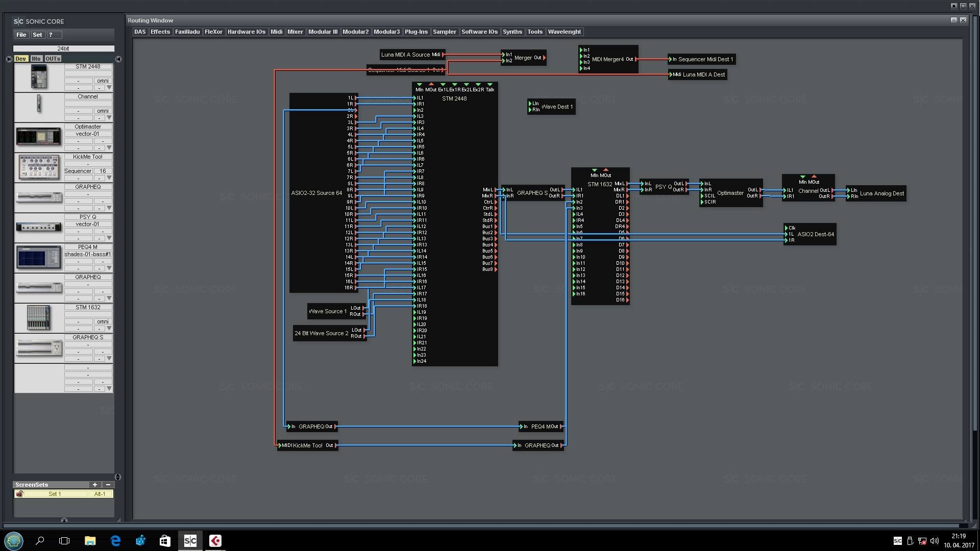The height and width of the screenshot is (551, 980).
Task: Open the GRAPHEQ S device thumbnail
Action: click(x=39, y=348)
